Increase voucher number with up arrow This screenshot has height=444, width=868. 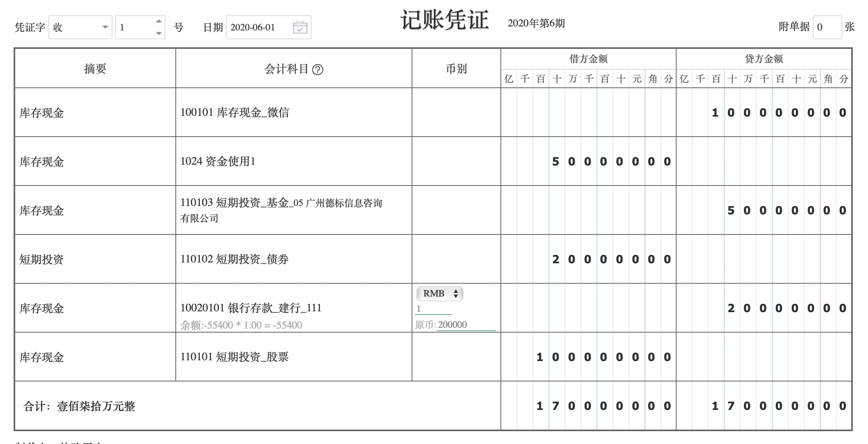159,21
